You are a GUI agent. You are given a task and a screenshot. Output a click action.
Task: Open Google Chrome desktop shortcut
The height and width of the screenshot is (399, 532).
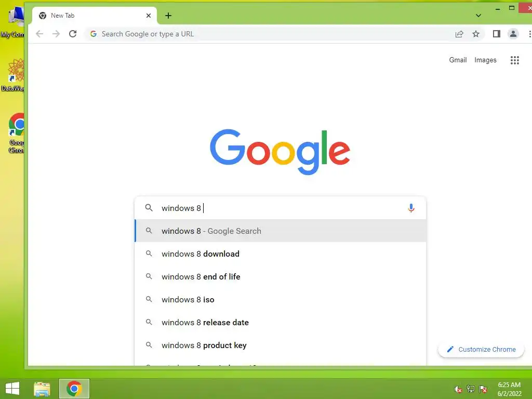click(15, 133)
